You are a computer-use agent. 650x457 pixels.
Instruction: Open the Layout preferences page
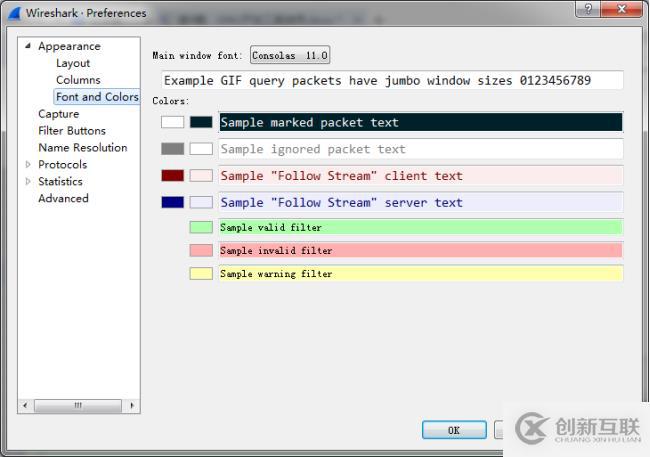point(73,63)
